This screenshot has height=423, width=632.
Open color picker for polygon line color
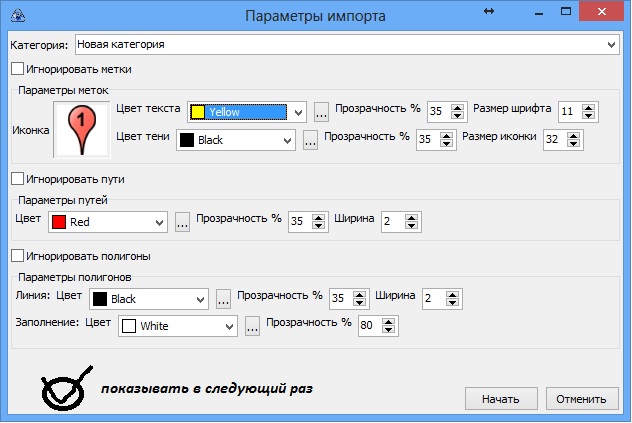[x=223, y=298]
